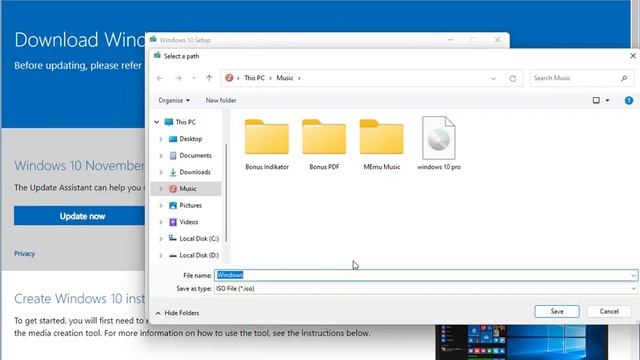Expand the Videos tree node
Viewport: 640px width, 360px height.
click(x=161, y=222)
